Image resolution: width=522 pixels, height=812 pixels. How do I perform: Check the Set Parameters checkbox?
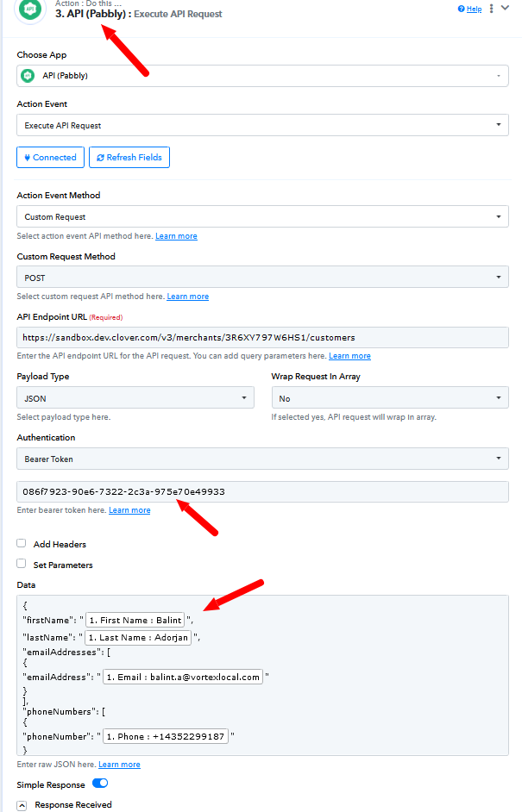(22, 564)
